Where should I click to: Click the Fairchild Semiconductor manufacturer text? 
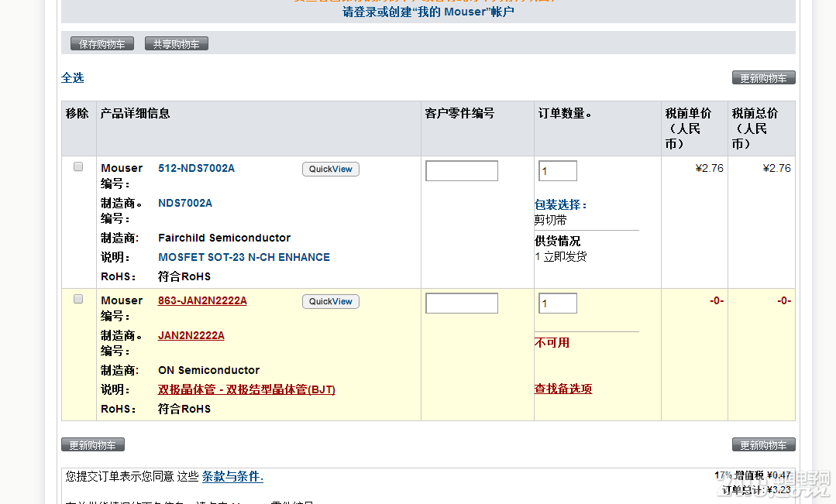224,238
